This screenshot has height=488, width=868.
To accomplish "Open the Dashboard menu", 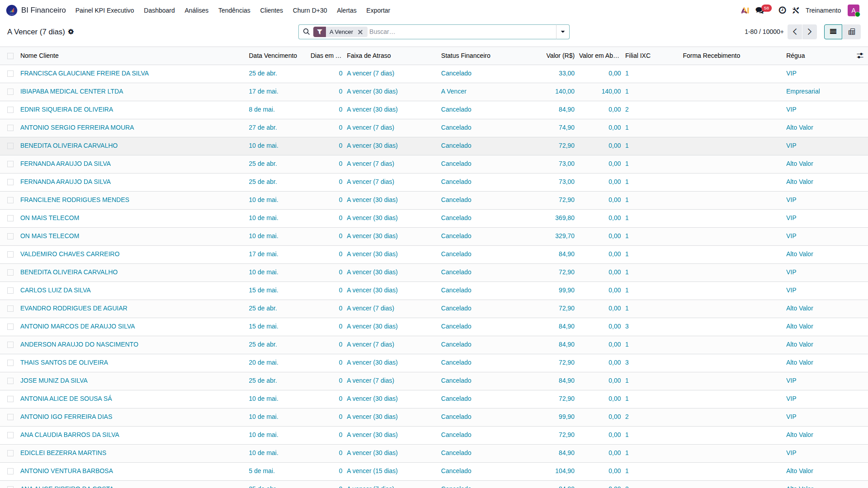I will 159,10.
